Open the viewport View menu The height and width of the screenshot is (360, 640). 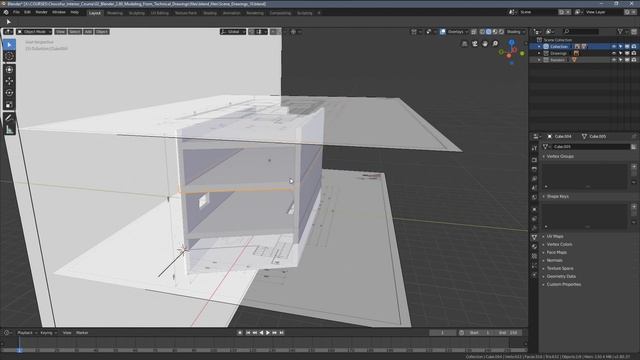(60, 32)
